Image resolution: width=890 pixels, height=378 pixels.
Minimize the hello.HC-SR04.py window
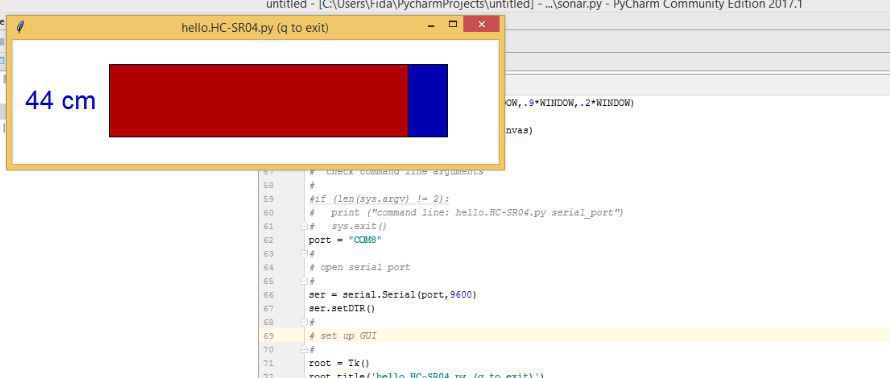431,26
